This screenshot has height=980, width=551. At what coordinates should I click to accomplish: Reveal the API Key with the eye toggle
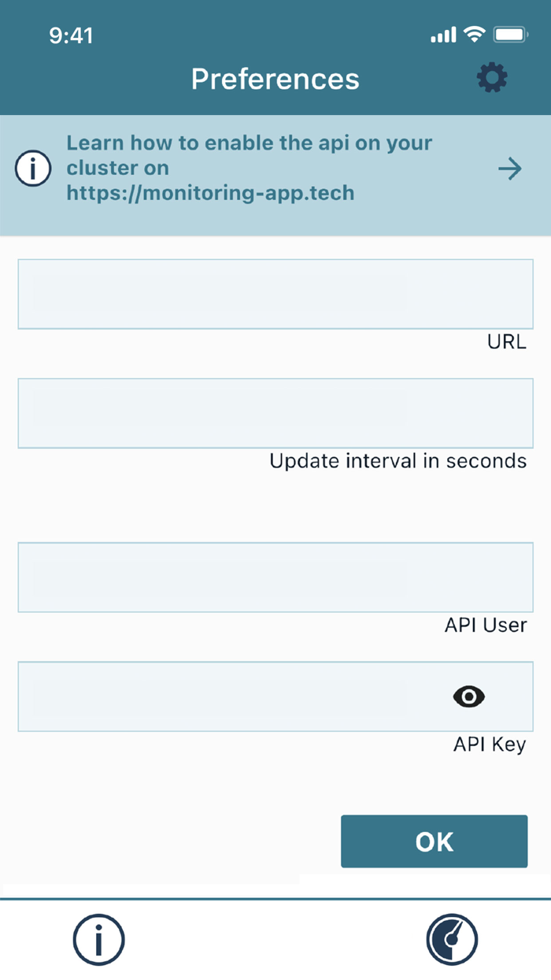(469, 696)
